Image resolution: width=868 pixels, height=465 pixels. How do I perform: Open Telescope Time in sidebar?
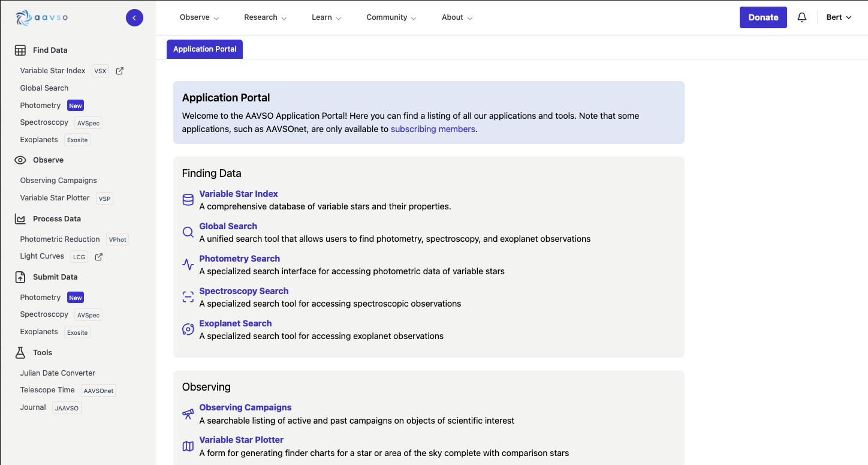[47, 390]
